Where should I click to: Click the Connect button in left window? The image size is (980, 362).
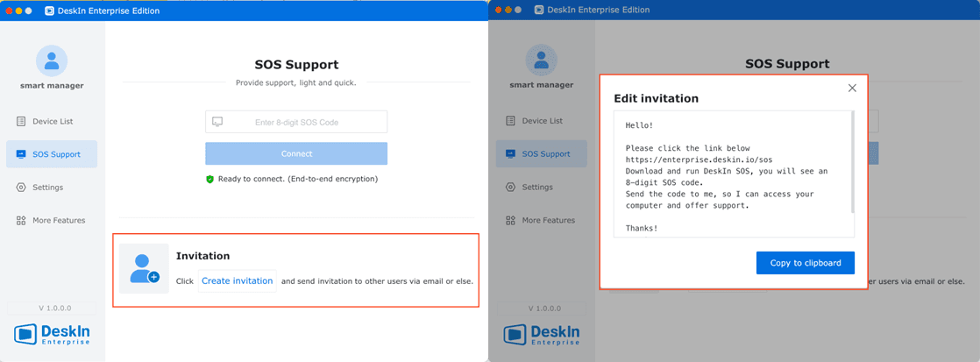(x=296, y=153)
